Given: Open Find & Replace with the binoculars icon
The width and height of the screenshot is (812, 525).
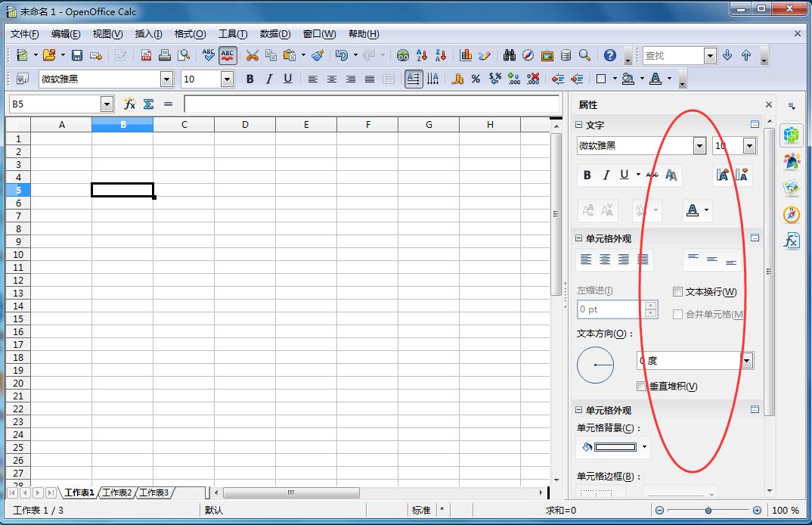Looking at the screenshot, I should tap(510, 54).
